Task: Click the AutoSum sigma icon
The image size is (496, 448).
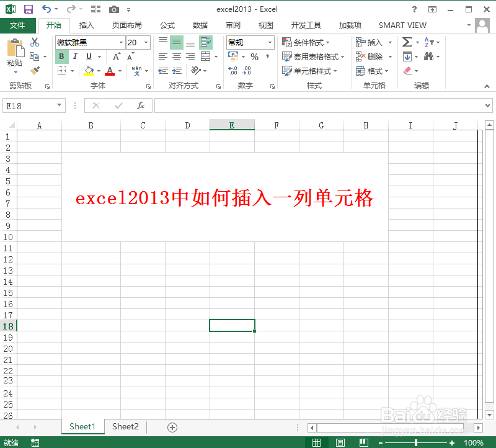Action: 407,42
